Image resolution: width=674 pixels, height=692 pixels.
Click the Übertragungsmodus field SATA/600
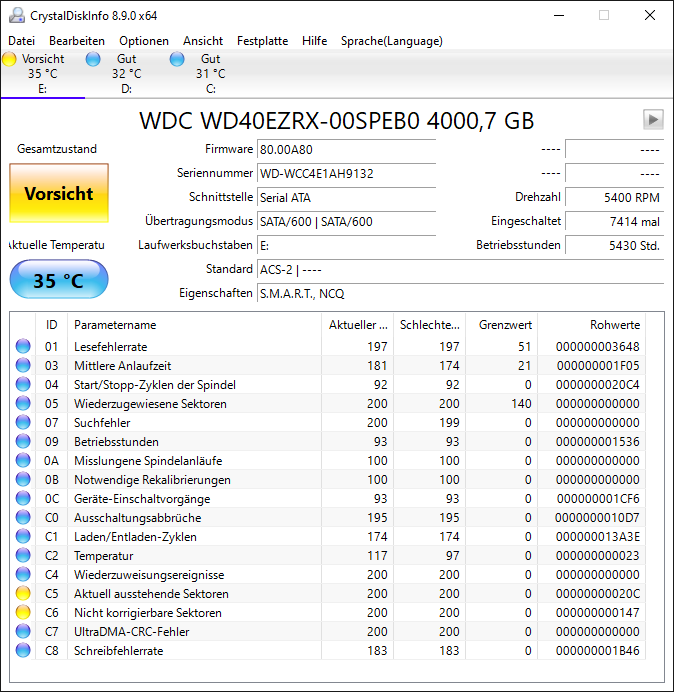[x=346, y=222]
